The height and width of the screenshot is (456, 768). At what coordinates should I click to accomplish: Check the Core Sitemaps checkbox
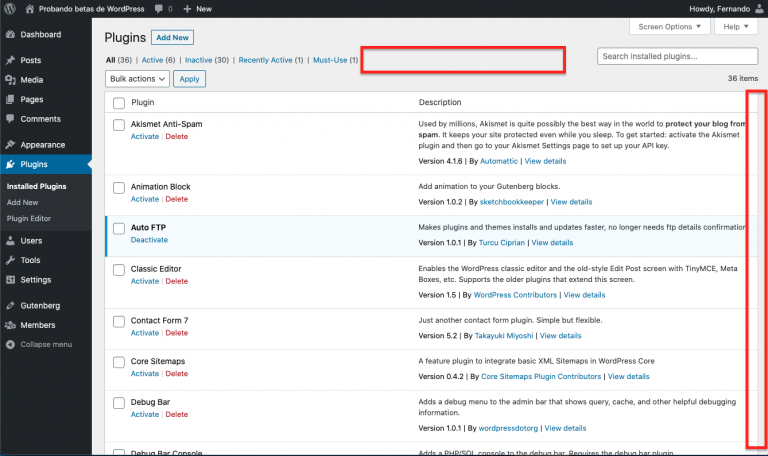[119, 362]
